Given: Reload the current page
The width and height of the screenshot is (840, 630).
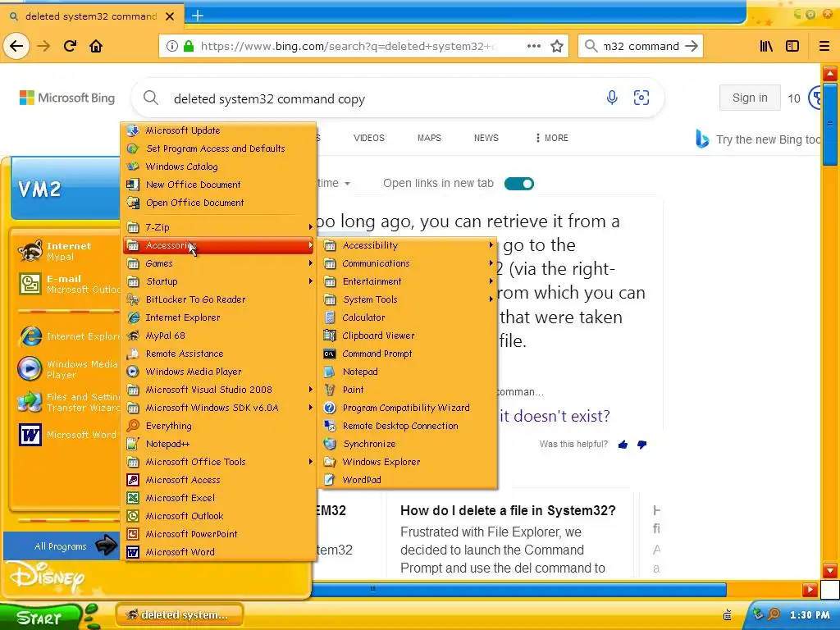Looking at the screenshot, I should [71, 47].
